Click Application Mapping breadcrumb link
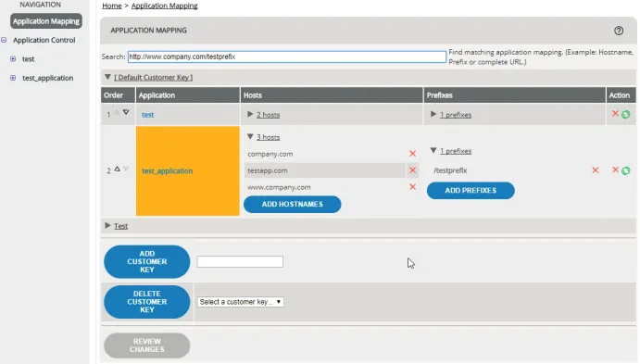The image size is (640, 364). [165, 6]
